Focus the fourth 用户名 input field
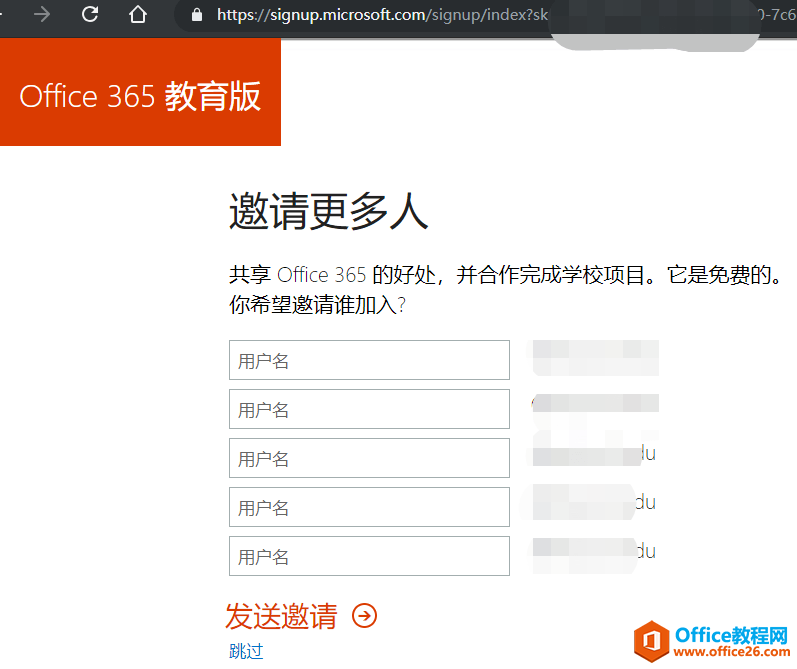797x669 pixels. [369, 507]
